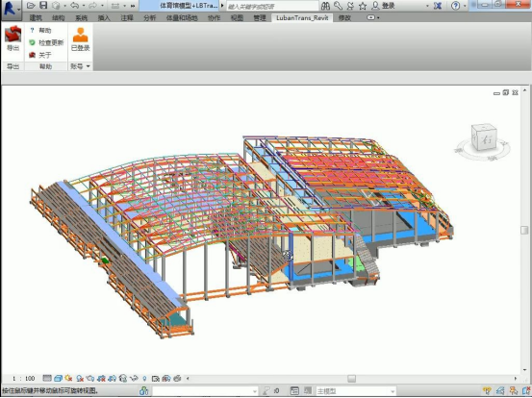Expand the Redo history dropdown arrow
Viewport: 532px width, 398px height.
[x=102, y=6]
